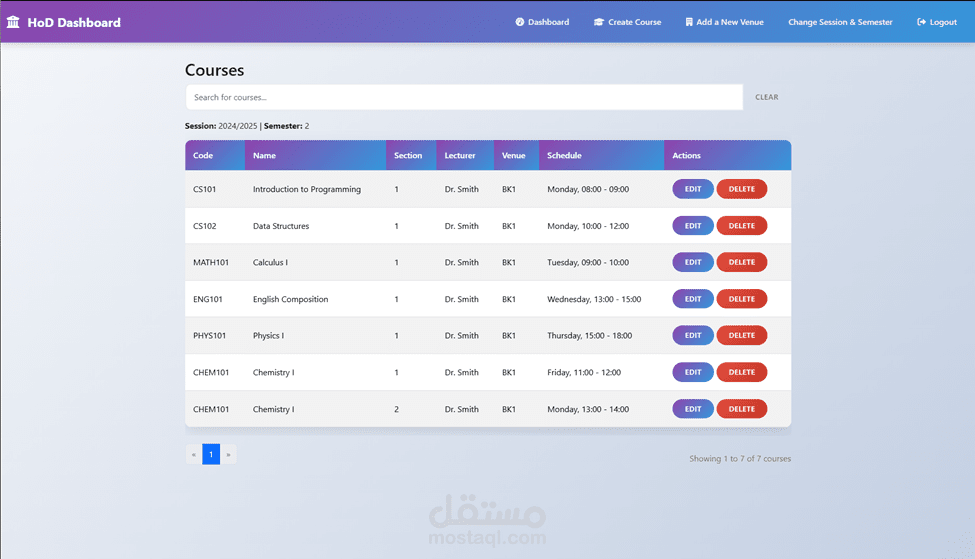Edit the PHYS101 Physics I course
This screenshot has height=559, width=975.
(693, 335)
